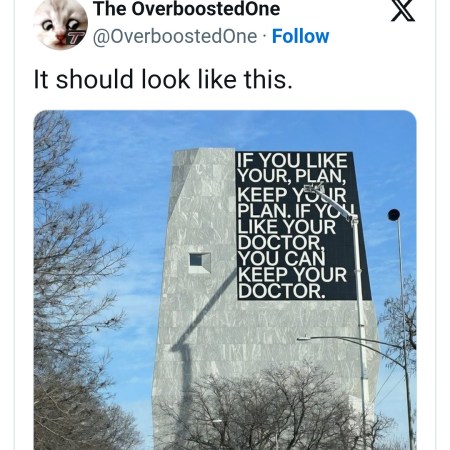Image resolution: width=450 pixels, height=450 pixels.
Task: Click the square window on the tower
Action: point(200,263)
